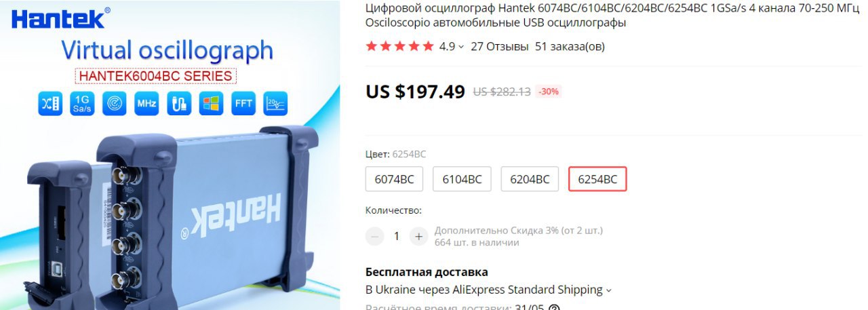Image resolution: width=868 pixels, height=310 pixels.
Task: Select the 6104BC variant
Action: click(x=462, y=179)
